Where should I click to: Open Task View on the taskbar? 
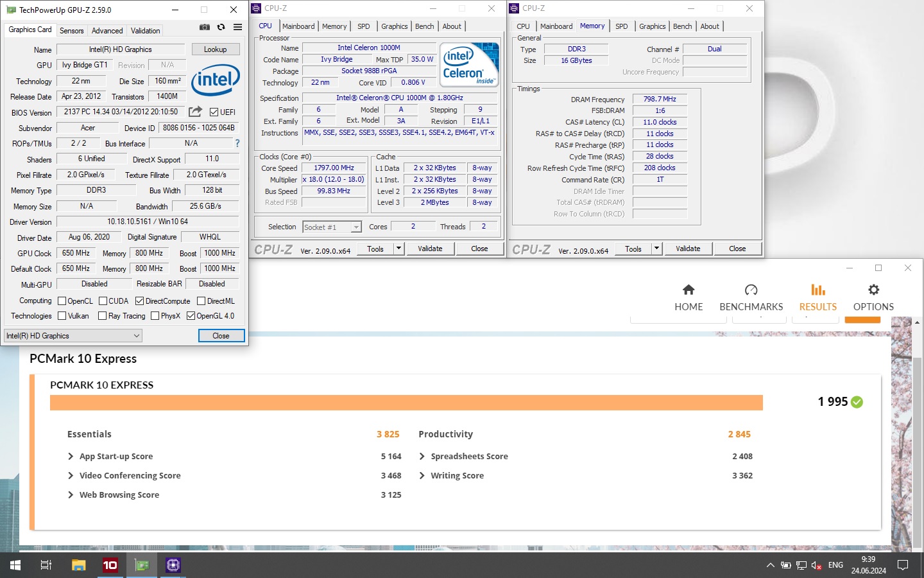[46, 565]
